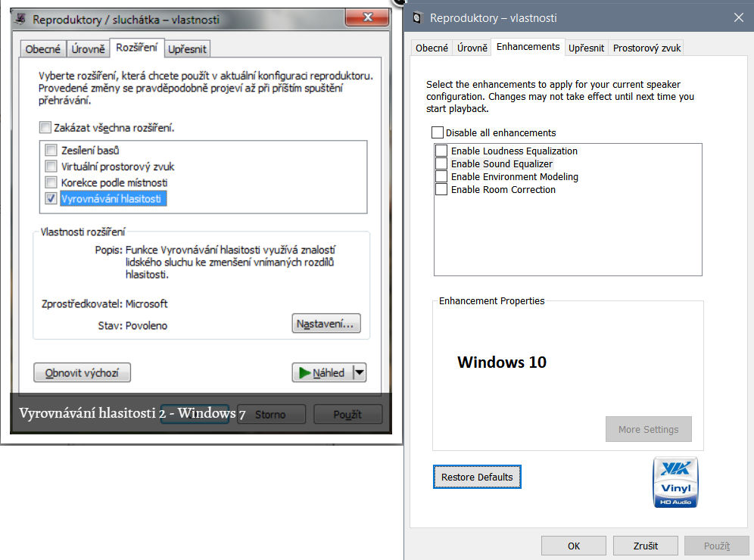
Task: Enable Korekce podle místnosti checkbox
Action: tap(51, 182)
